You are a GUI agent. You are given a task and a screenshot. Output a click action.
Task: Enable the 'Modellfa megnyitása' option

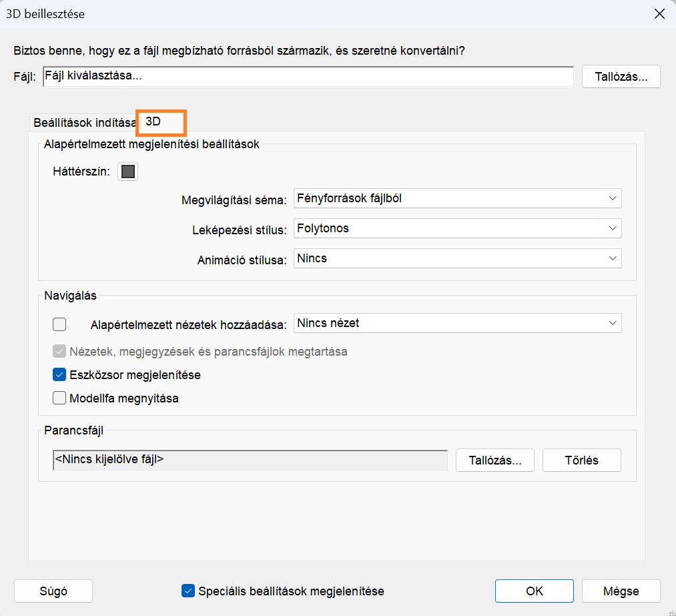[x=59, y=398]
